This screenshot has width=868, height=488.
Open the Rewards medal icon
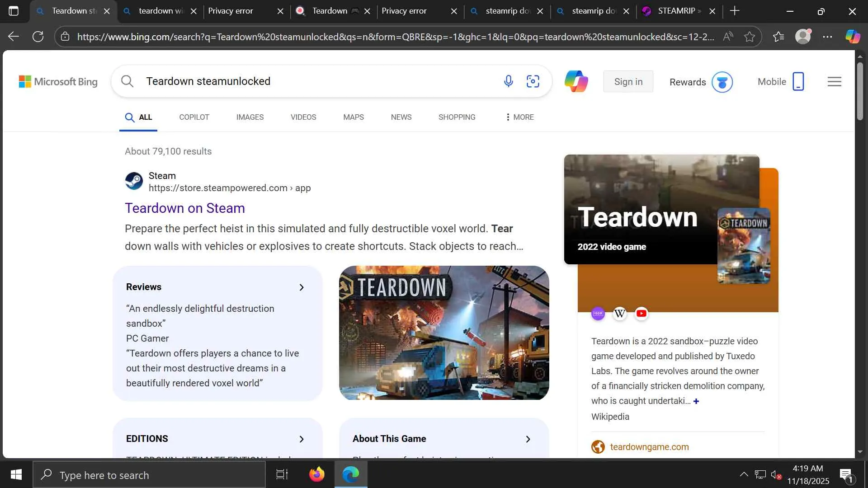click(722, 82)
